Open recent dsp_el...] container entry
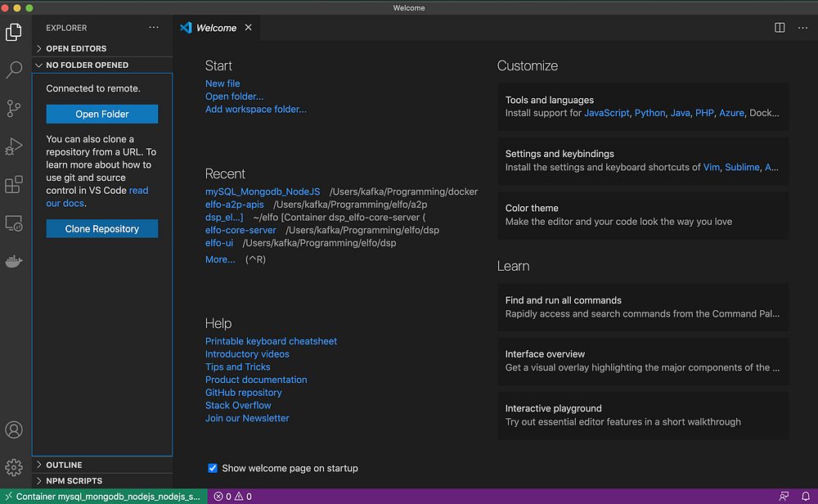The width and height of the screenshot is (818, 504). click(224, 217)
